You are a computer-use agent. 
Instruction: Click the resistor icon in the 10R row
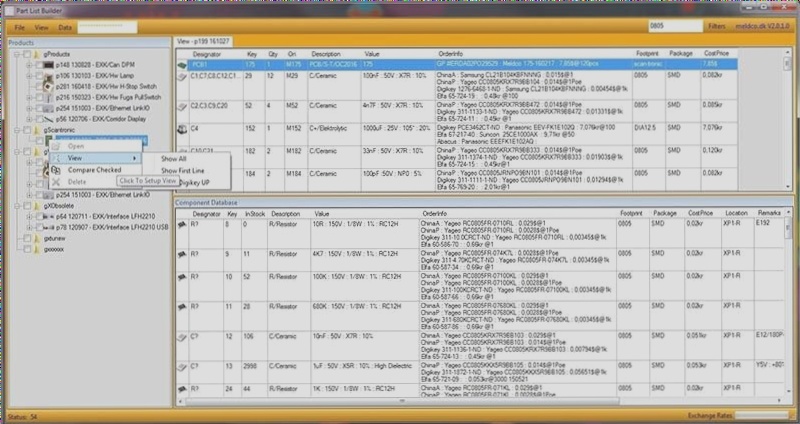pos(182,227)
